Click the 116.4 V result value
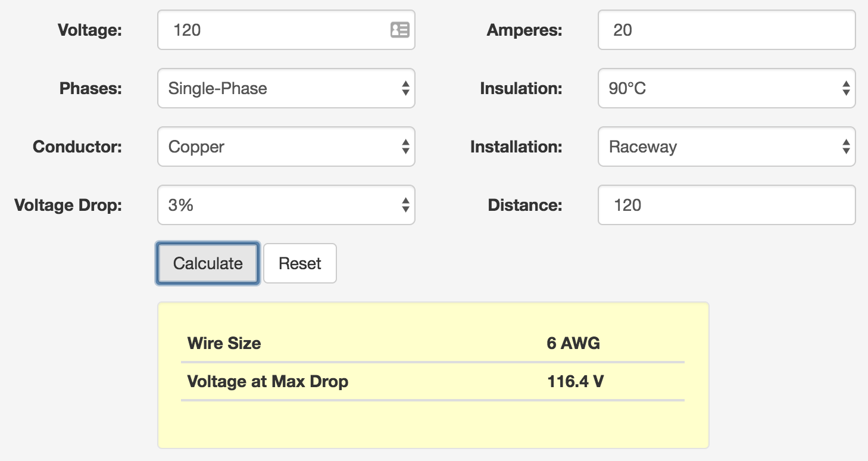The height and width of the screenshot is (461, 868). pyautogui.click(x=575, y=381)
